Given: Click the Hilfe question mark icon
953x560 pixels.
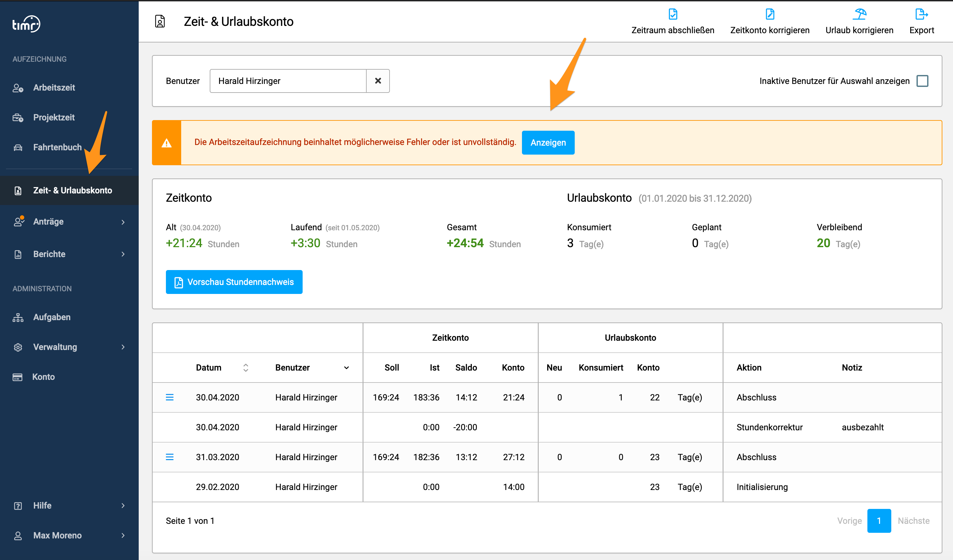Looking at the screenshot, I should pyautogui.click(x=18, y=506).
